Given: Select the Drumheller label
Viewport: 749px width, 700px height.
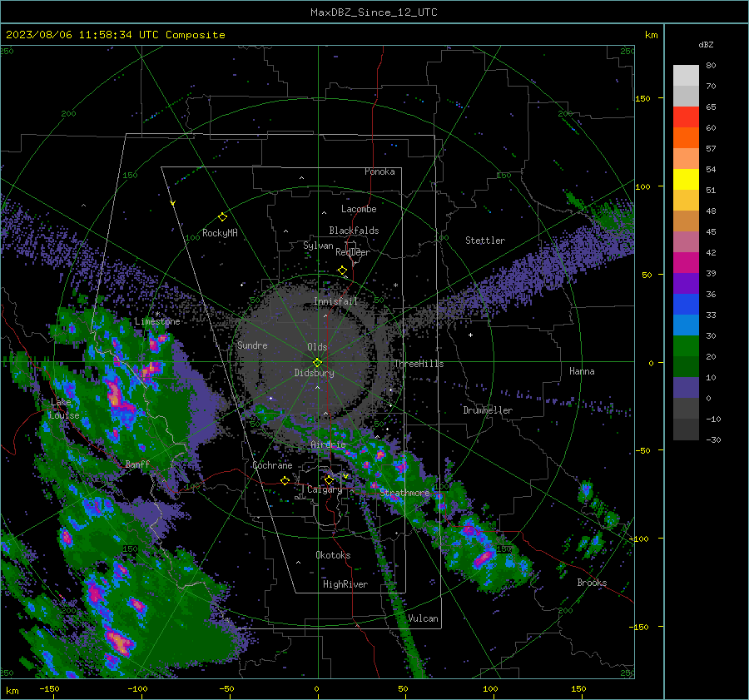Looking at the screenshot, I should click(488, 410).
